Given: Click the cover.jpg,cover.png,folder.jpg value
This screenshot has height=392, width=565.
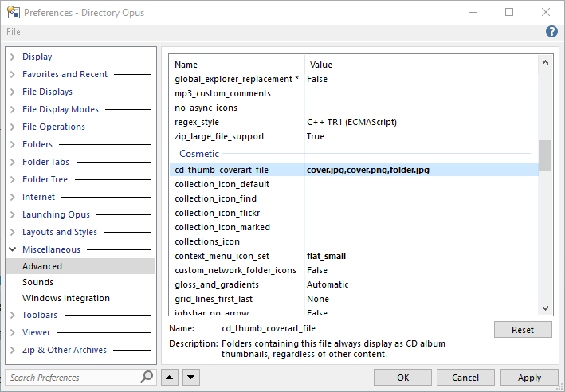Looking at the screenshot, I should [368, 170].
